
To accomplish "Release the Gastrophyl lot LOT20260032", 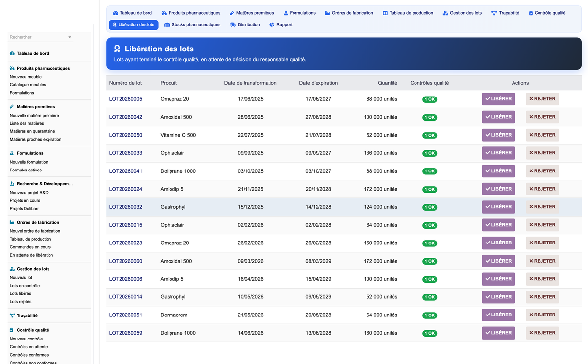I will (498, 207).
